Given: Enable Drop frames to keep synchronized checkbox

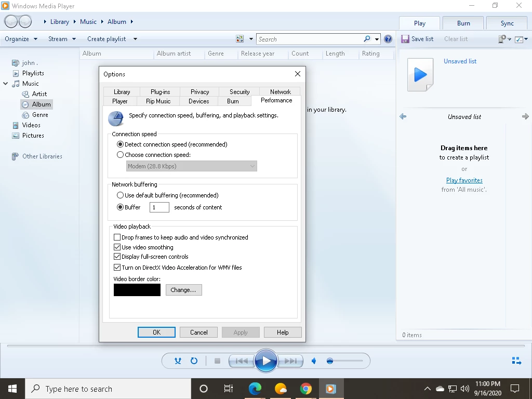Looking at the screenshot, I should pyautogui.click(x=117, y=237).
